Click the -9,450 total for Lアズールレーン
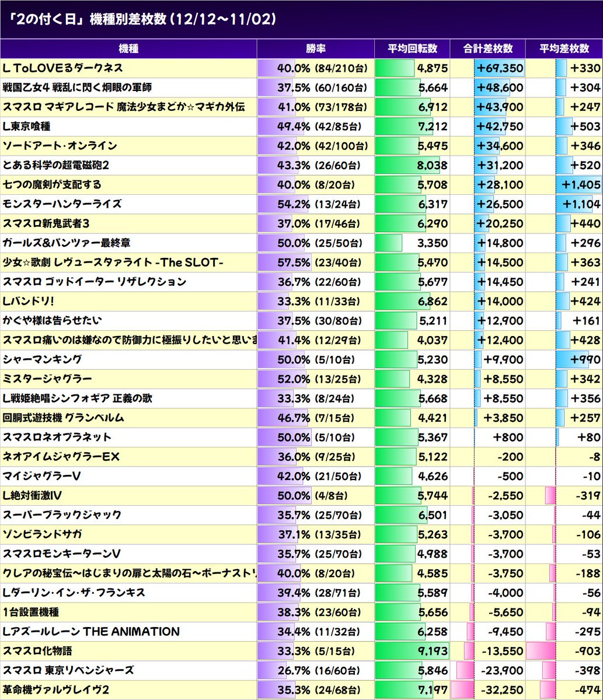Image resolution: width=603 pixels, height=700 pixels. (x=506, y=632)
